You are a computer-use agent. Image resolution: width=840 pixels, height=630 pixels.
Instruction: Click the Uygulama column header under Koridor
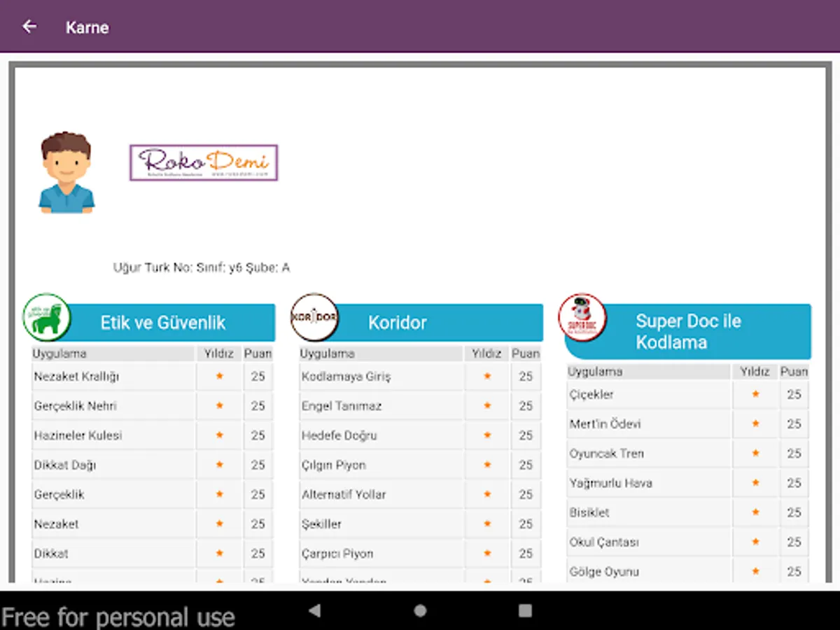coord(326,353)
